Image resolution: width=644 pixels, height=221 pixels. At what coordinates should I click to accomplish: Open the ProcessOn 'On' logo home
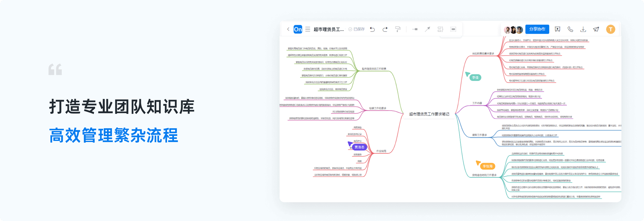click(x=298, y=29)
